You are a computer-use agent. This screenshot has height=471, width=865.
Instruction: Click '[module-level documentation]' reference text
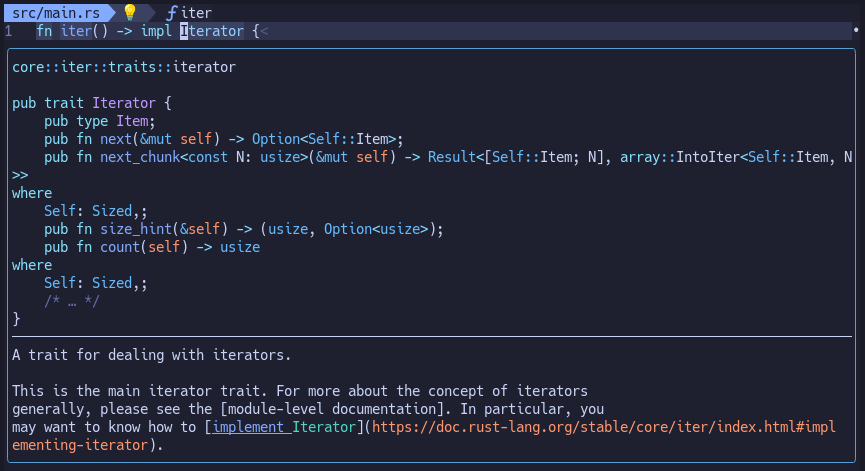tap(332, 409)
